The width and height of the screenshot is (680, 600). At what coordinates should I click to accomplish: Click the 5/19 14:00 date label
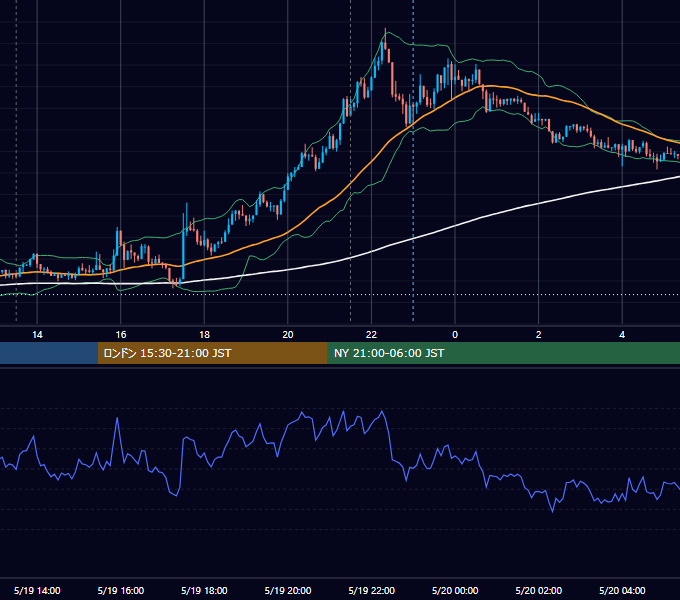point(37,590)
